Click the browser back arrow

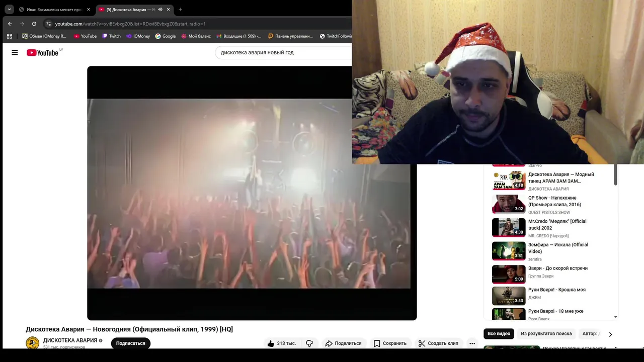10,24
